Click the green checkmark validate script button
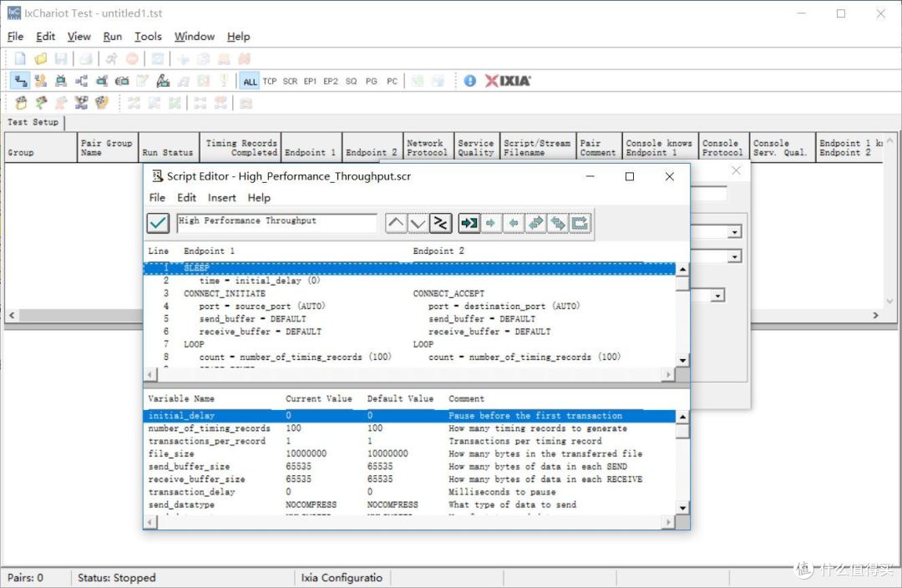The height and width of the screenshot is (588, 902). (x=158, y=223)
